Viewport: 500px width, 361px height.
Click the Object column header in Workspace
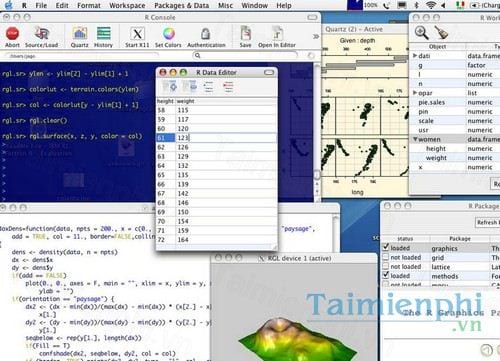click(x=438, y=47)
